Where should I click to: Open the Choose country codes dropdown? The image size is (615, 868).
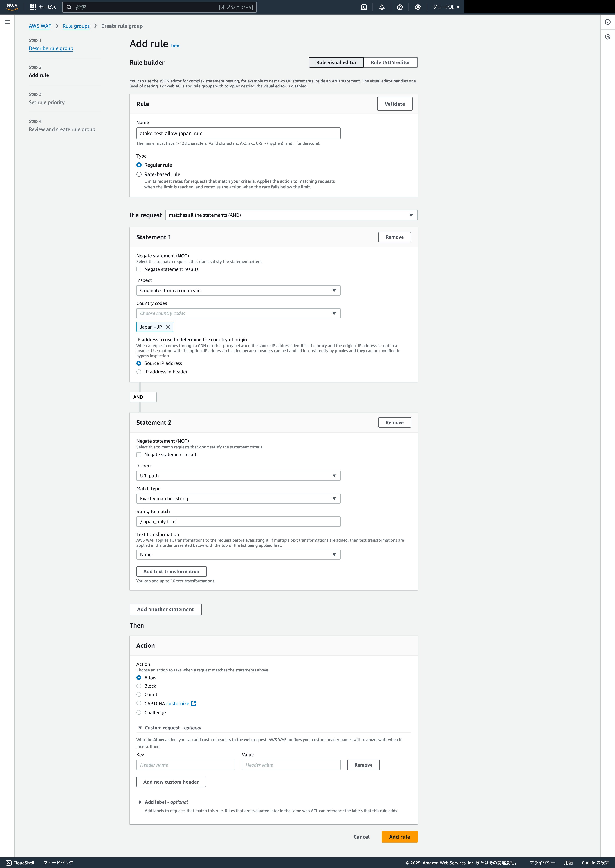click(238, 313)
